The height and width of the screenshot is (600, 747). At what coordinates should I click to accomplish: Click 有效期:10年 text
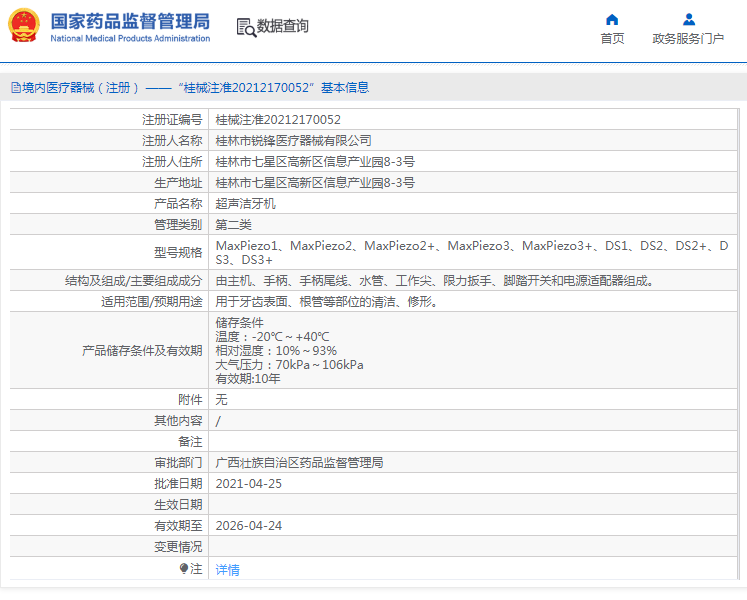tap(248, 379)
